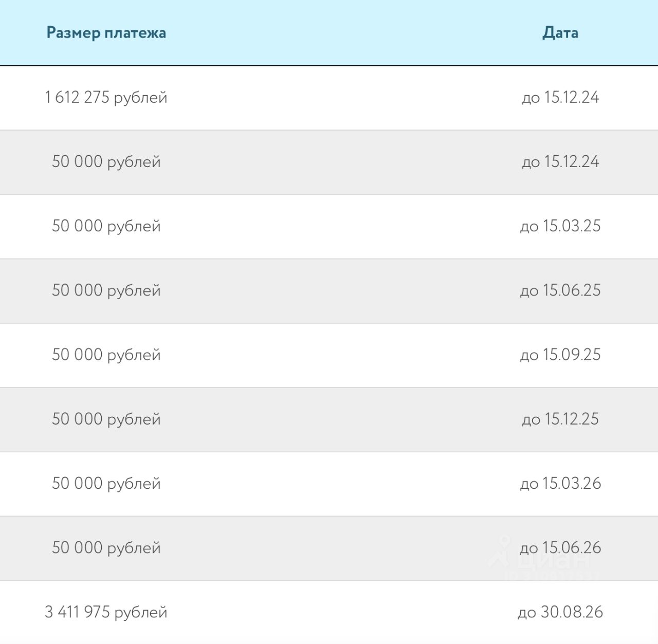The height and width of the screenshot is (644, 658).
Task: Select the 50 000 рублей amount due 15.12.25
Action: point(106,419)
